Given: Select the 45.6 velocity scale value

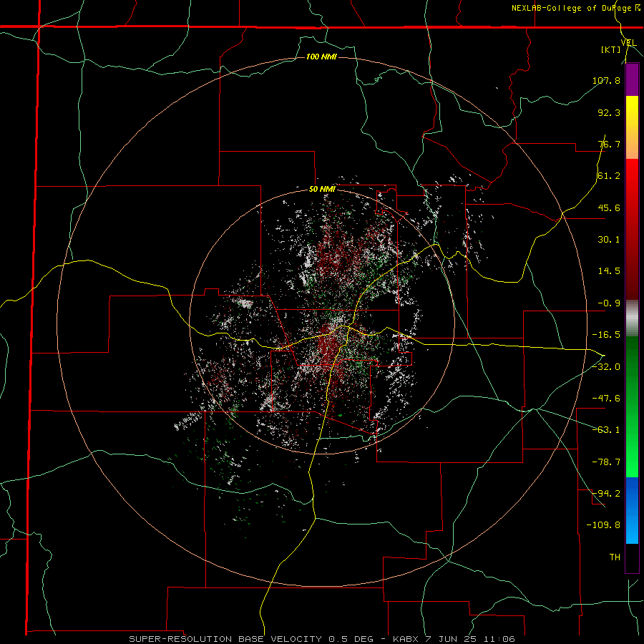Looking at the screenshot, I should tap(609, 208).
